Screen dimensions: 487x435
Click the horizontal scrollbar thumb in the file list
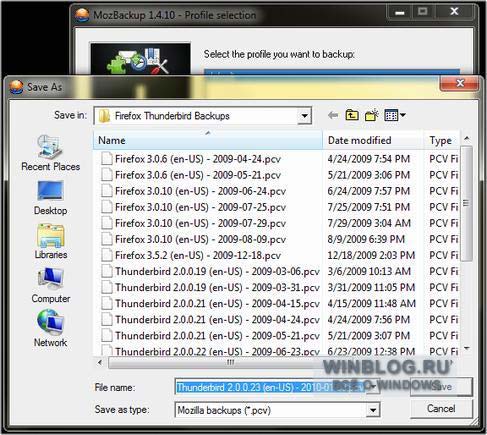[230, 362]
